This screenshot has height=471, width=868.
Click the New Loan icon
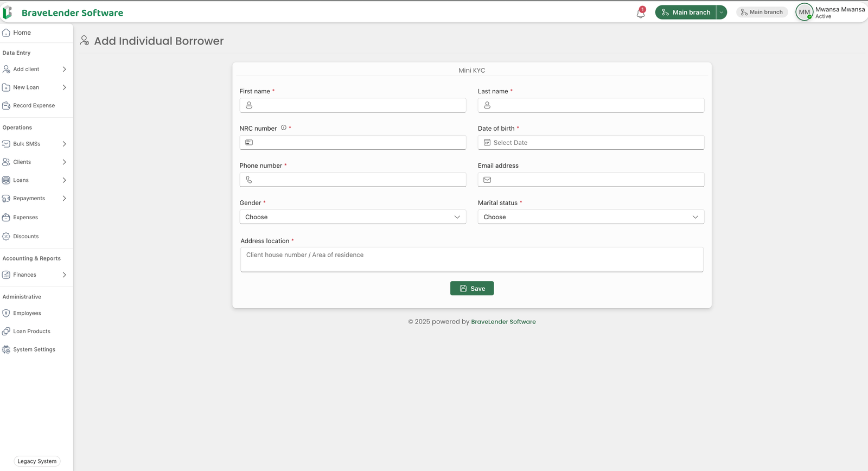point(6,87)
